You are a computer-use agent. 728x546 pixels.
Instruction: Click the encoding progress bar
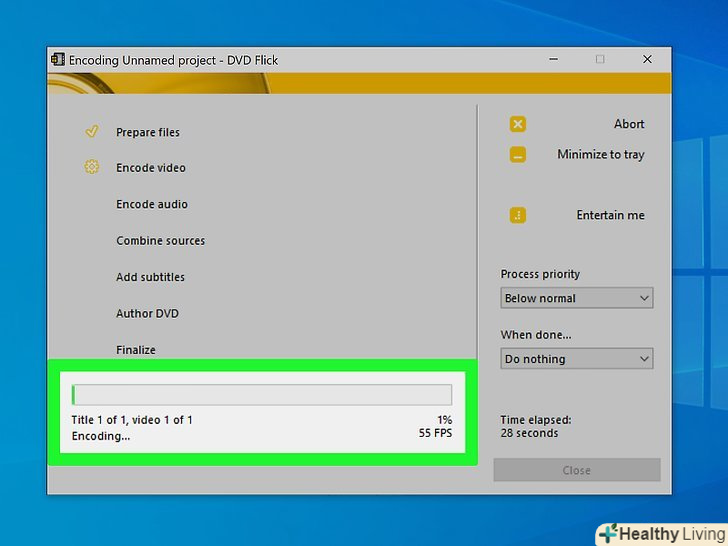pyautogui.click(x=262, y=395)
